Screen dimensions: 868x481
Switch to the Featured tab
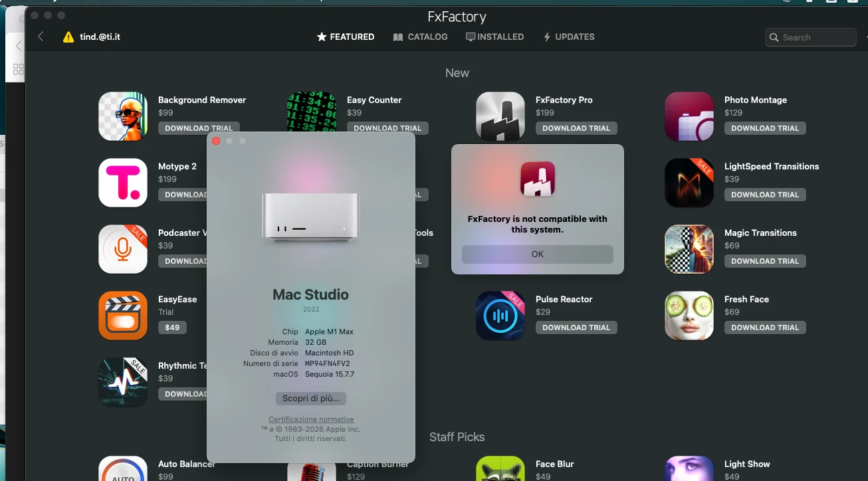pos(346,37)
